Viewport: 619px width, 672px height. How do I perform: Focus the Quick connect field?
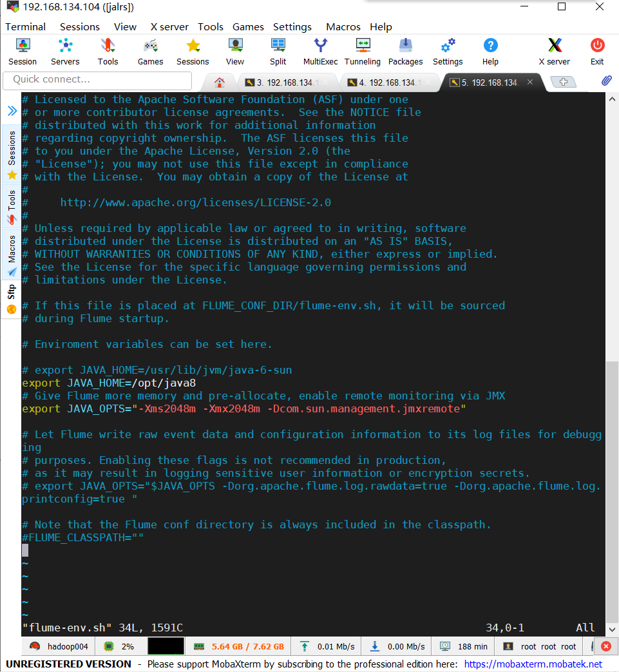[x=97, y=80]
